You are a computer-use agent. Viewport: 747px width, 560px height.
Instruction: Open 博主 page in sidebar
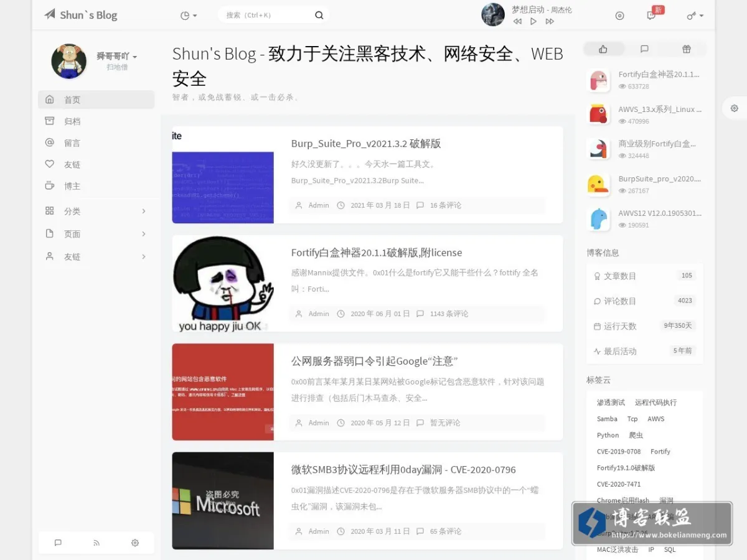point(96,186)
